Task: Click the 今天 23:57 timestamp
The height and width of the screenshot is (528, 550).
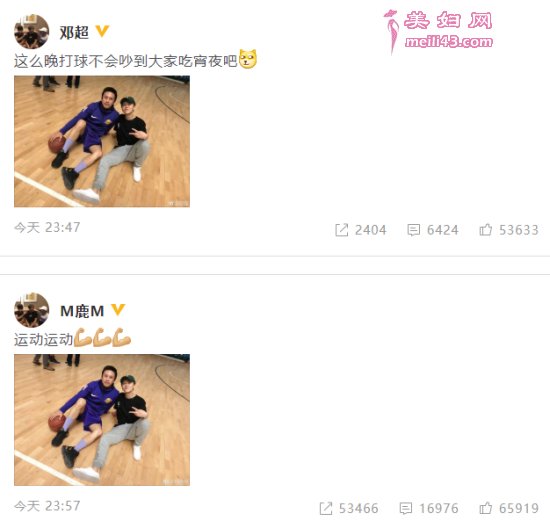Action: (47, 506)
